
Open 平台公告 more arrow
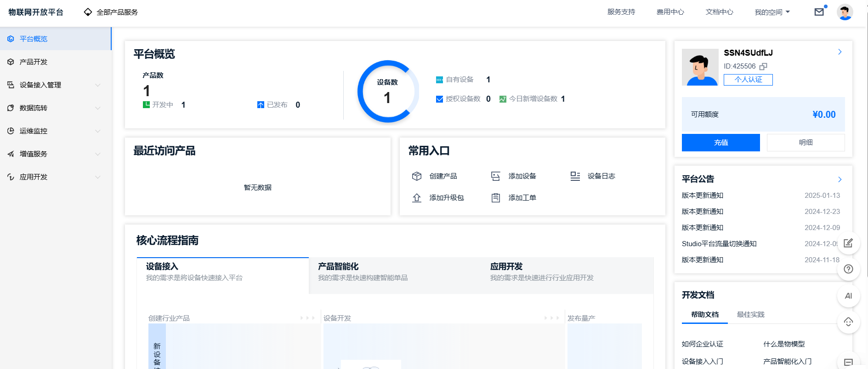[840, 179]
